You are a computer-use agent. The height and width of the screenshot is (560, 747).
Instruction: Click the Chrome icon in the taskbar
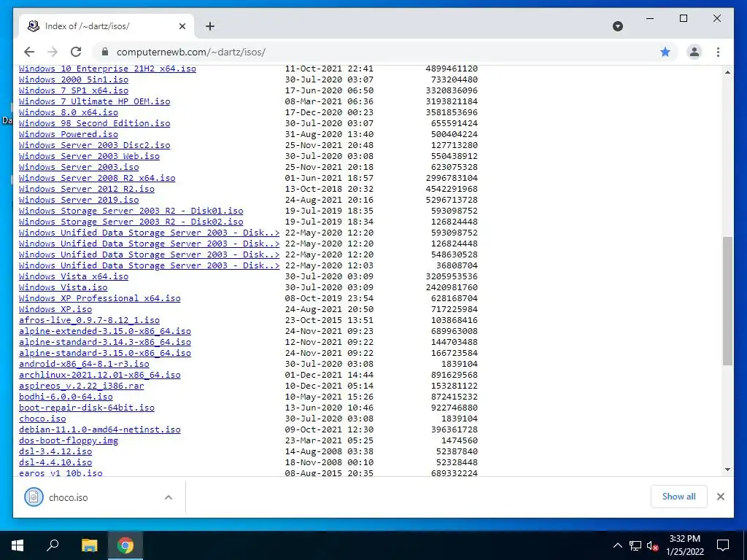tap(125, 545)
